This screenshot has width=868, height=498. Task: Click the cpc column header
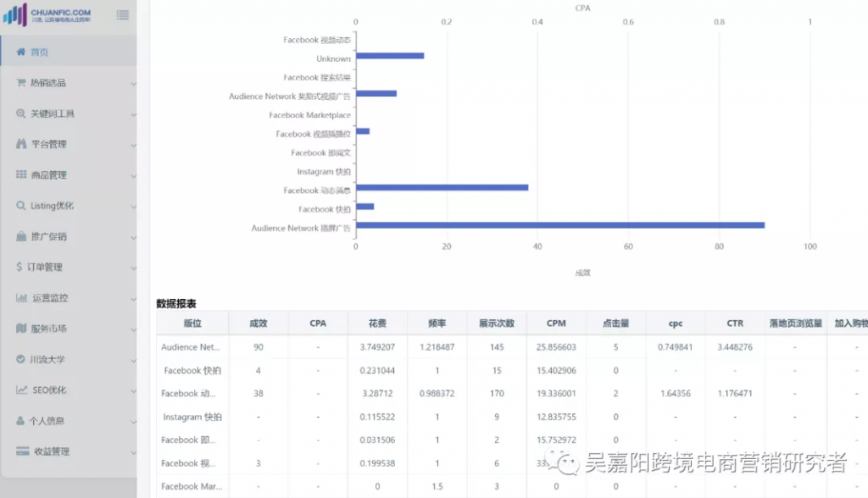(676, 324)
